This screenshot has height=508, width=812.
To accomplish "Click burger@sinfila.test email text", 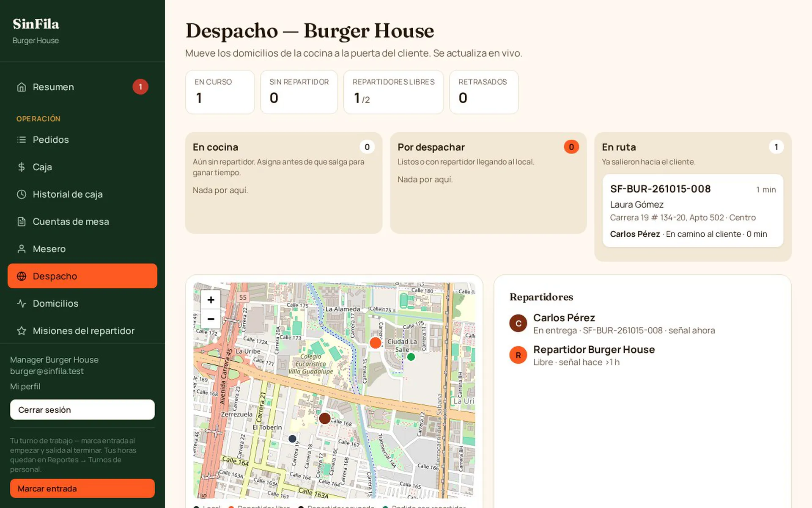I will click(47, 371).
